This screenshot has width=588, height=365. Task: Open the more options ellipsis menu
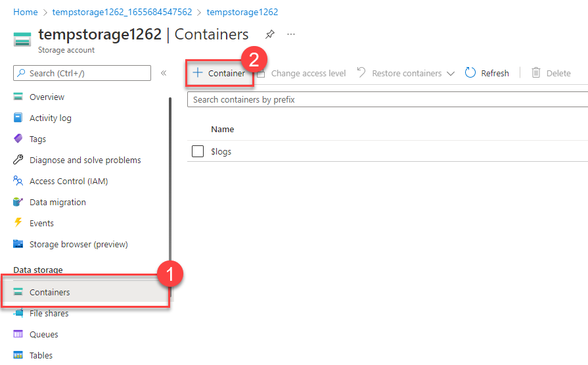click(291, 34)
